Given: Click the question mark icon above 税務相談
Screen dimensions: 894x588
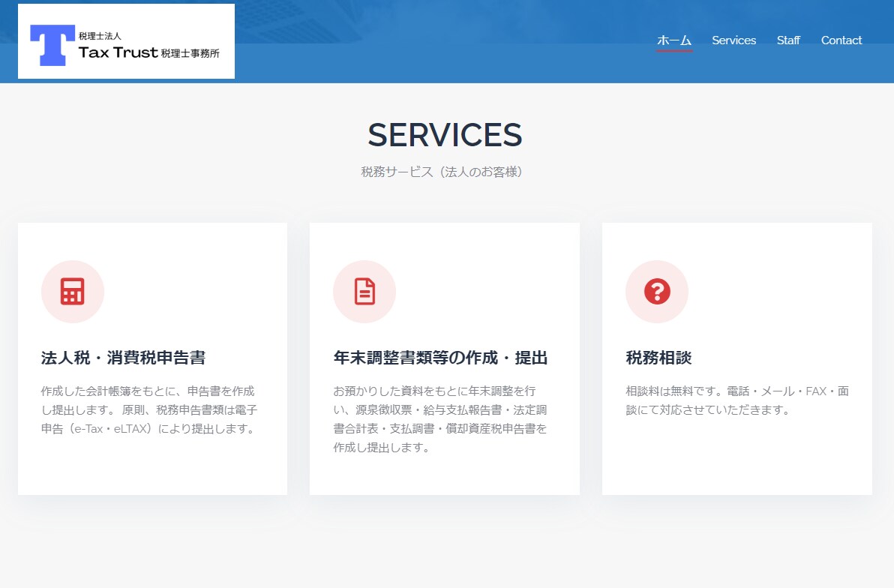Looking at the screenshot, I should pos(657,292).
